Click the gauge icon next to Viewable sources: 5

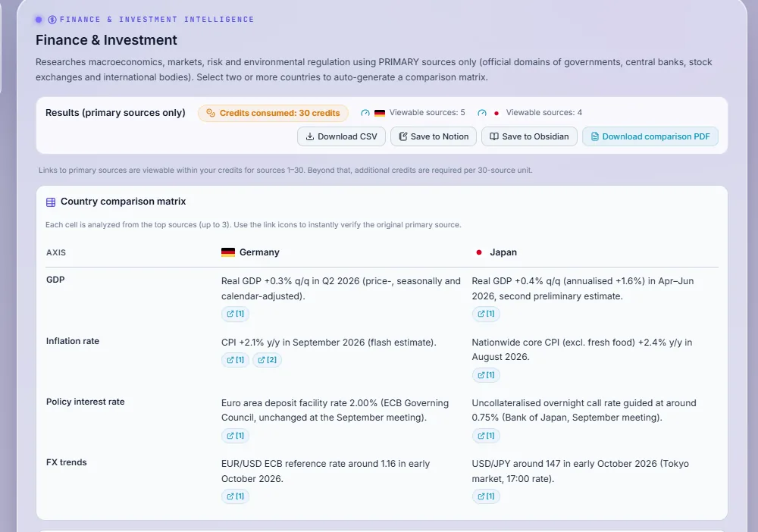[365, 113]
